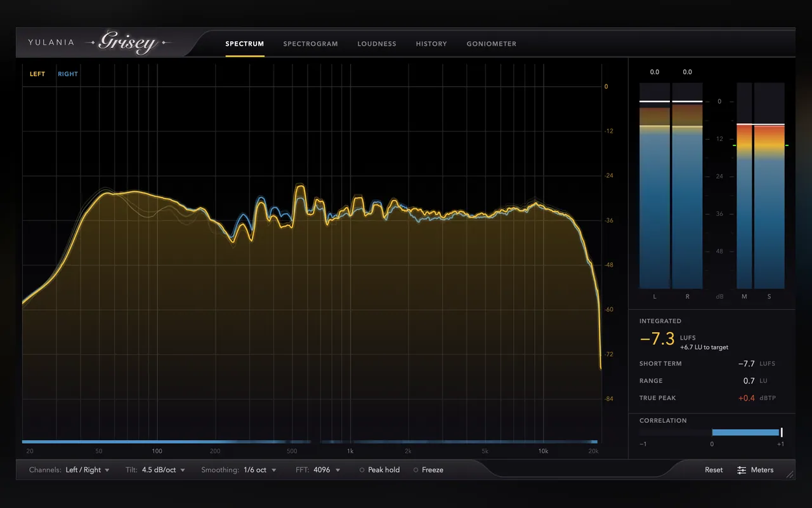The width and height of the screenshot is (812, 508).
Task: Click the L channel level meter
Action: [655, 185]
